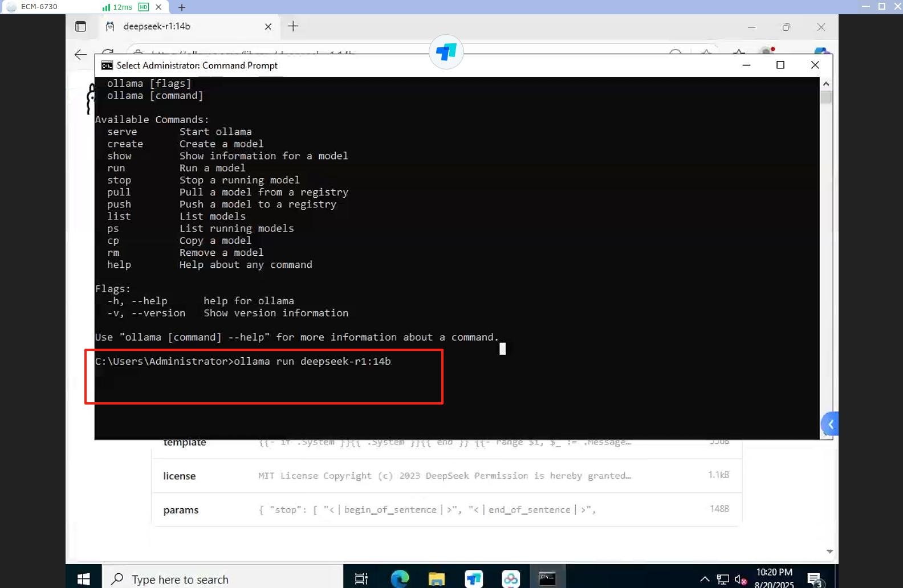Close the deepseek-r1:14b browser tab
The image size is (903, 588).
[268, 26]
